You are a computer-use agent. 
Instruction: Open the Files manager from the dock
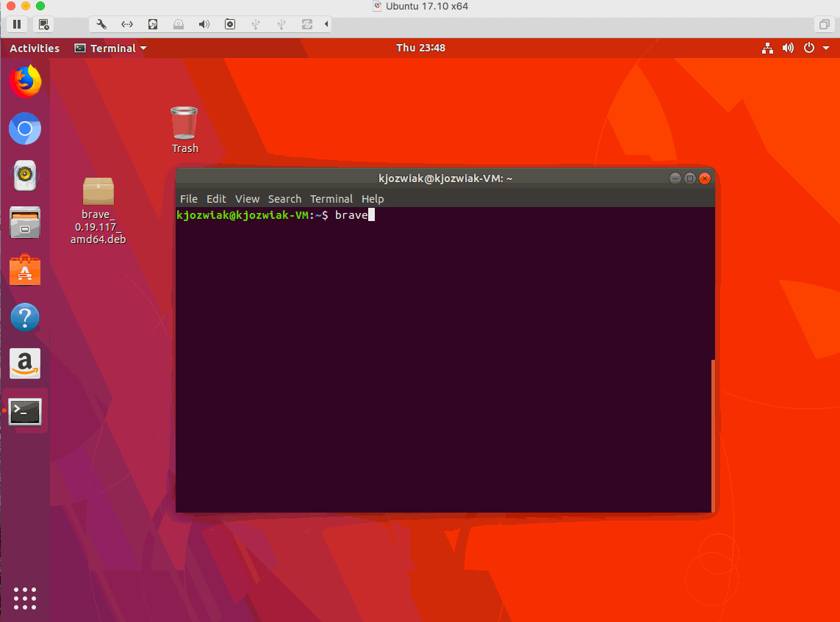point(25,223)
